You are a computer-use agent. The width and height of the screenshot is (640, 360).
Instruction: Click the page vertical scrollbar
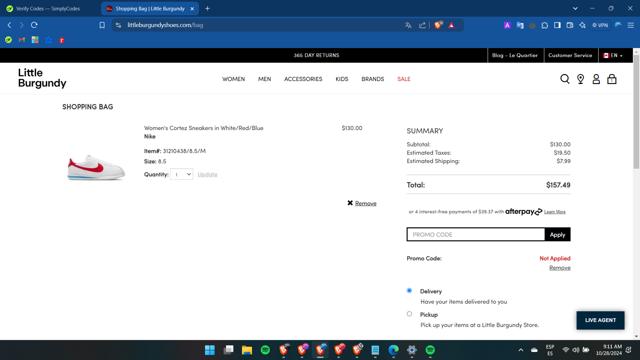coord(636,112)
